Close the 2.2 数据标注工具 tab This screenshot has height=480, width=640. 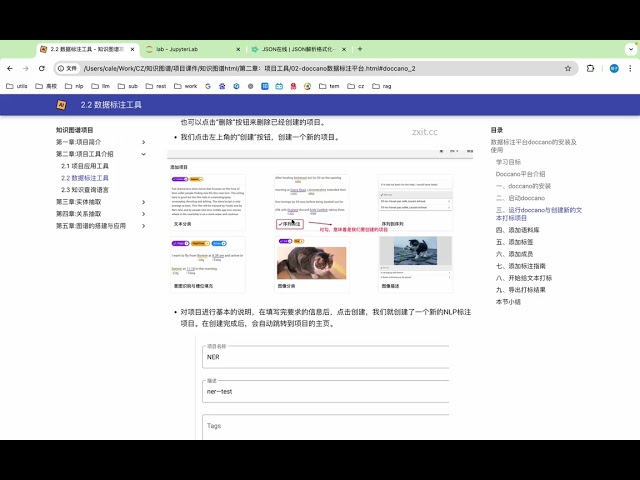tap(132, 49)
